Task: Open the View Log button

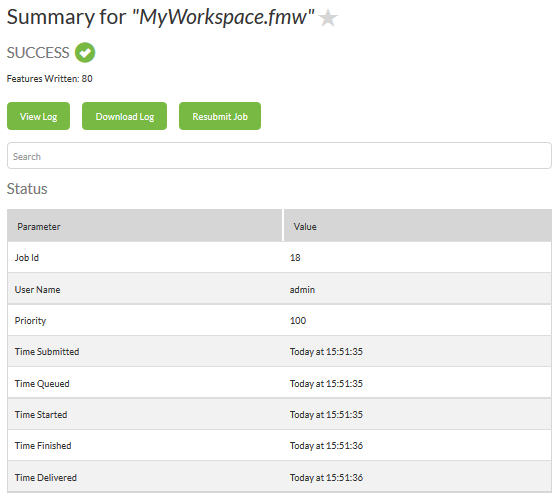Action: point(39,116)
